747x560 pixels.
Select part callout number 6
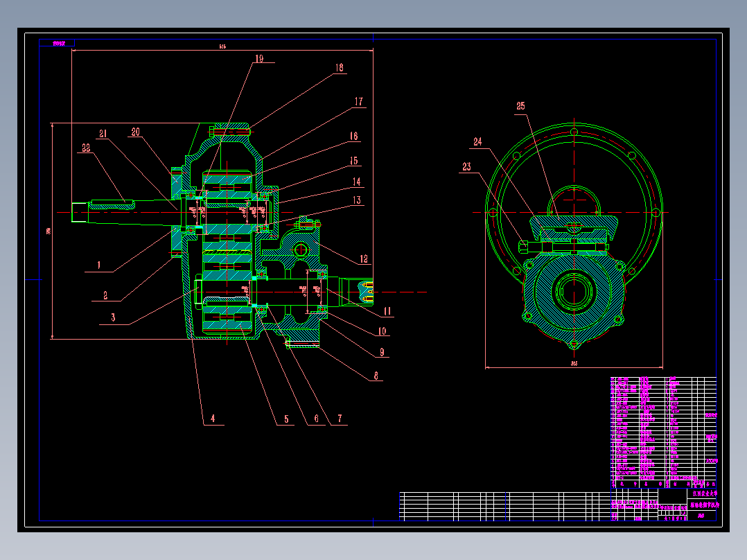pos(316,419)
